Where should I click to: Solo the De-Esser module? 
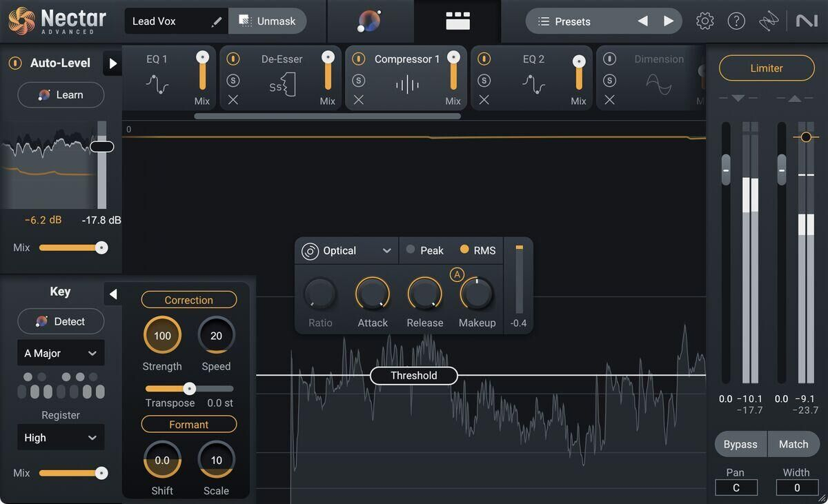point(233,81)
